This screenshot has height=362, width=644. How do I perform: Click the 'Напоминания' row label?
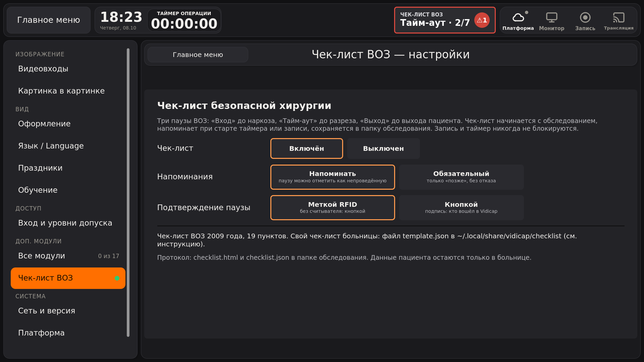(x=185, y=177)
